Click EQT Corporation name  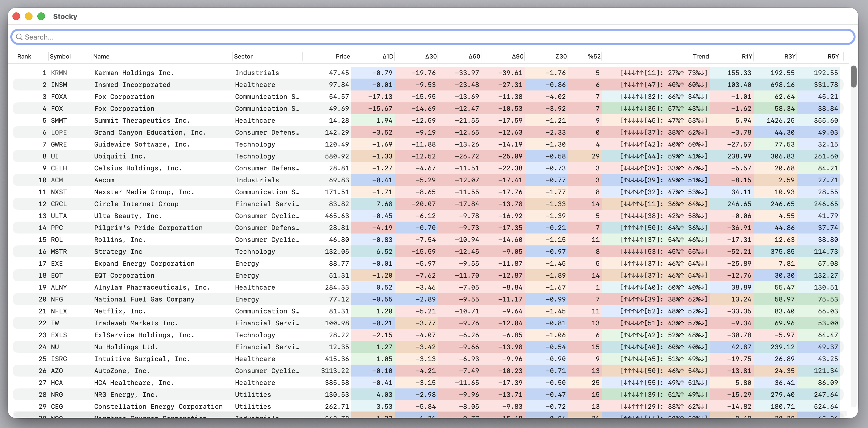(124, 276)
